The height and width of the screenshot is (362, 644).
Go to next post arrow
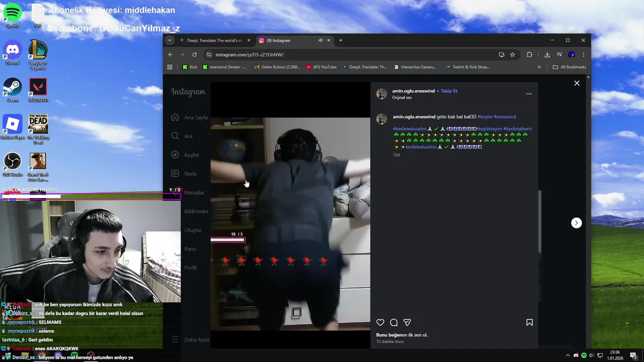577,223
